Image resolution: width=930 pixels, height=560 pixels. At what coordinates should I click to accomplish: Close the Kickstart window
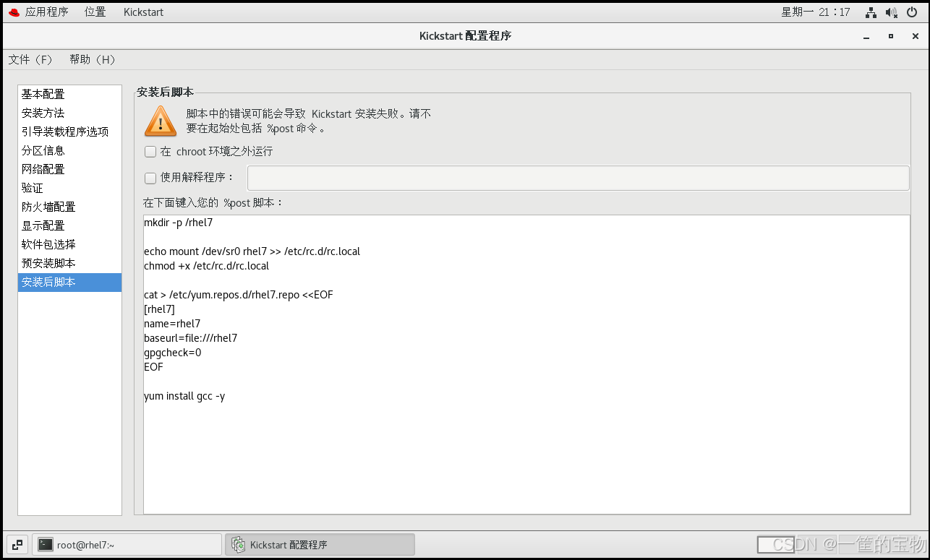point(916,36)
